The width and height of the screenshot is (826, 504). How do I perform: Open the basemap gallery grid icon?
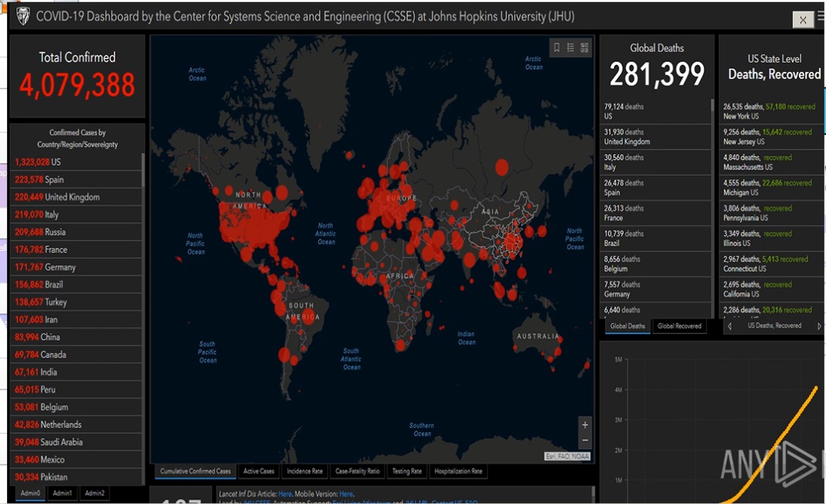[584, 48]
